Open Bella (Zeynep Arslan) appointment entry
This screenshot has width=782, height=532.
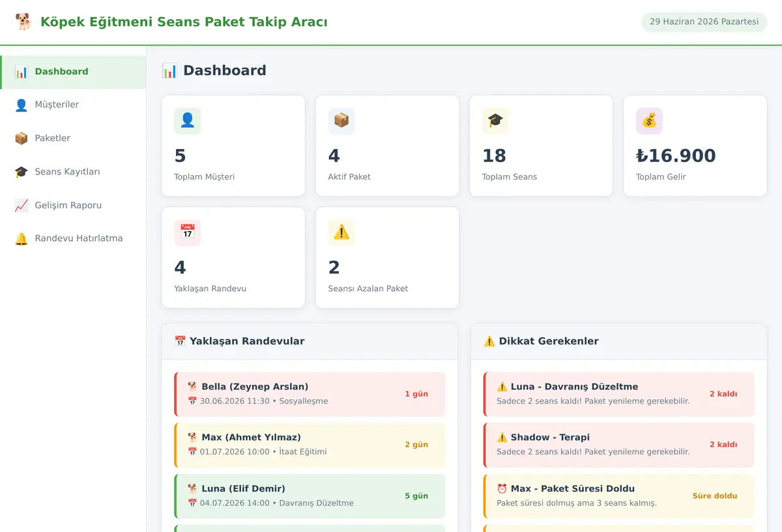coord(310,394)
